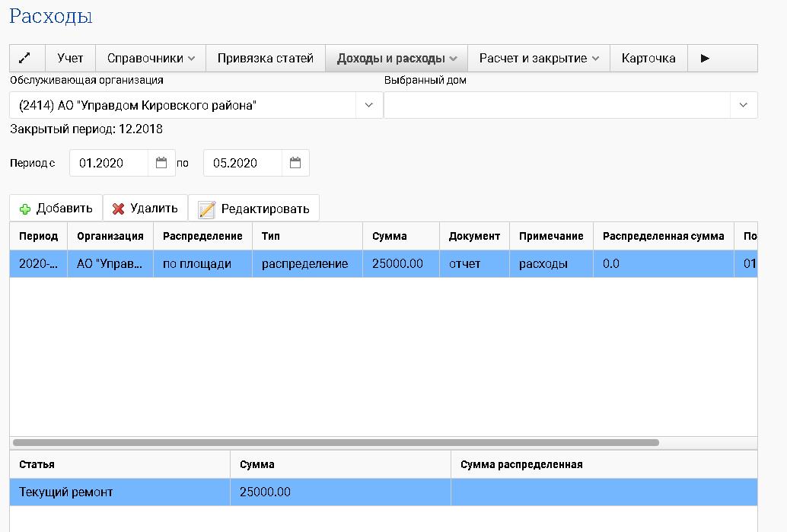Open the Карточка menu item
This screenshot has width=787, height=532.
pyautogui.click(x=648, y=59)
